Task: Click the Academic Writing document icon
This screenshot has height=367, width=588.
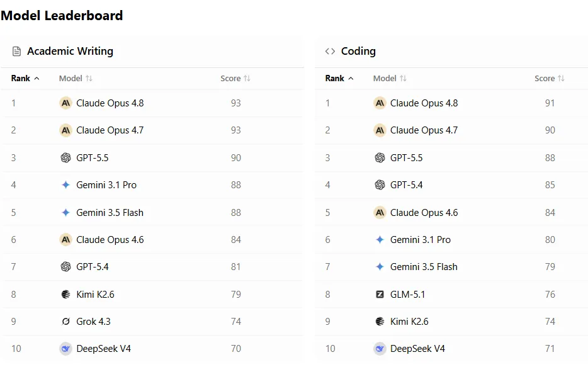Action: pyautogui.click(x=16, y=52)
